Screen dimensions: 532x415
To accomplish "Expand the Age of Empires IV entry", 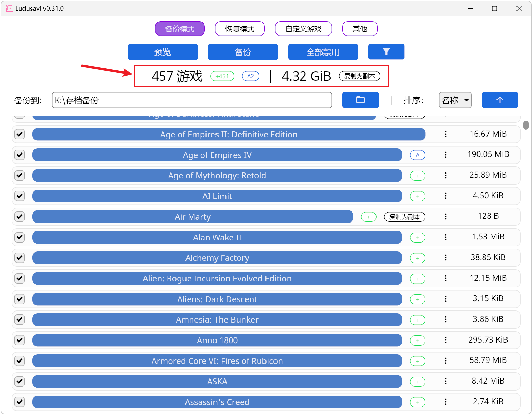I will (x=217, y=155).
